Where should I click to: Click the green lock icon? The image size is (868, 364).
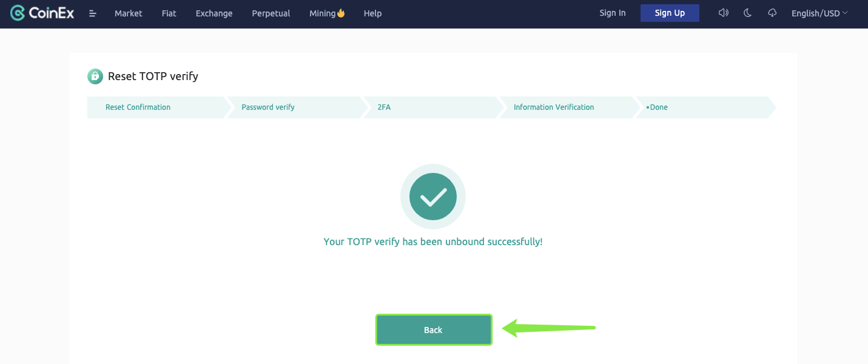[95, 76]
